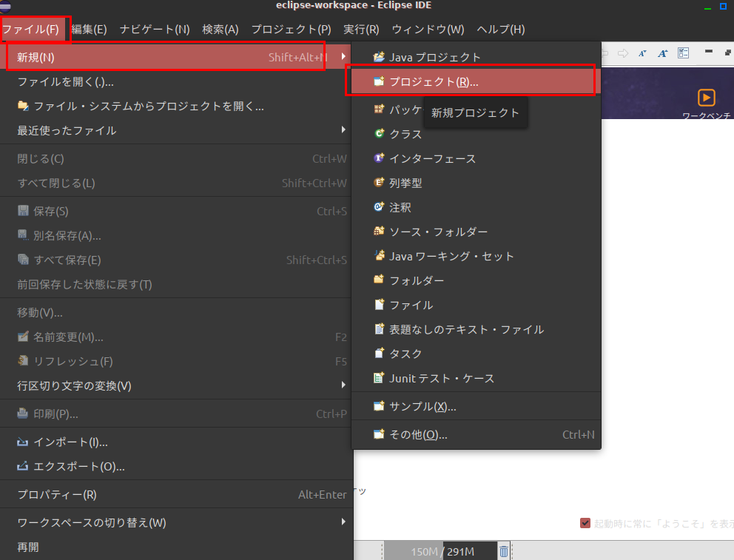Screen dimensions: 734x560
Task: Click the Java ワーキング・セット icon
Action: (379, 255)
